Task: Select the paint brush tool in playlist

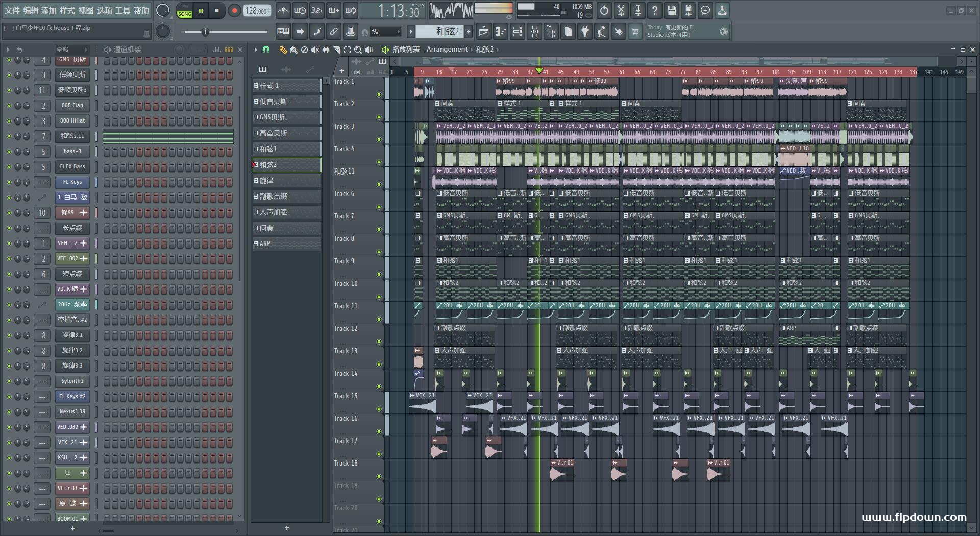Action: tap(293, 50)
